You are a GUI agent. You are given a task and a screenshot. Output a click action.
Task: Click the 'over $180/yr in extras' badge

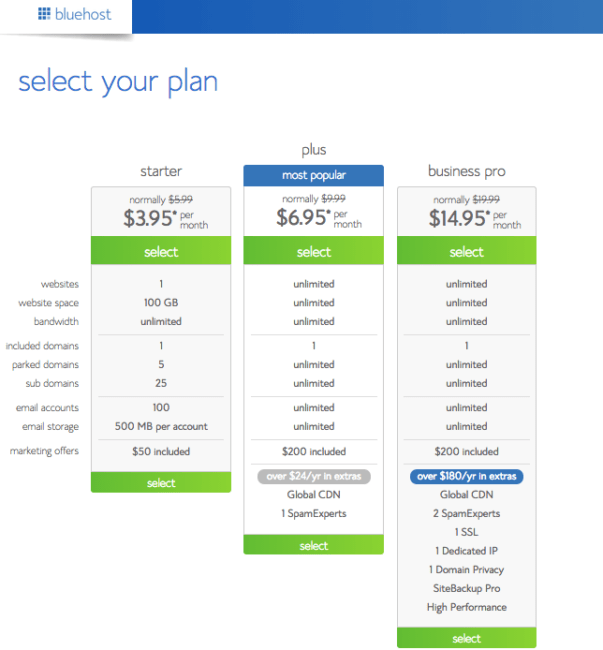tap(466, 476)
